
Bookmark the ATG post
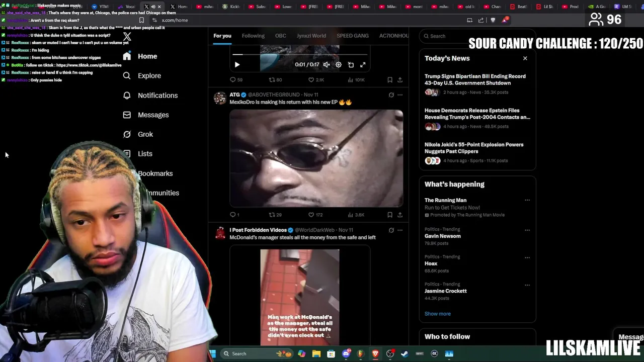point(390,215)
